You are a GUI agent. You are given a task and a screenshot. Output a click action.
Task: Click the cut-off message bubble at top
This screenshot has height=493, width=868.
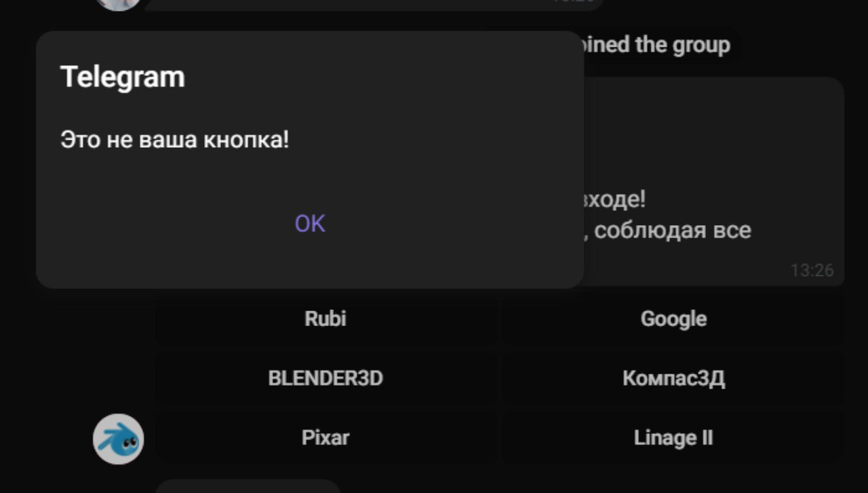pos(373,4)
